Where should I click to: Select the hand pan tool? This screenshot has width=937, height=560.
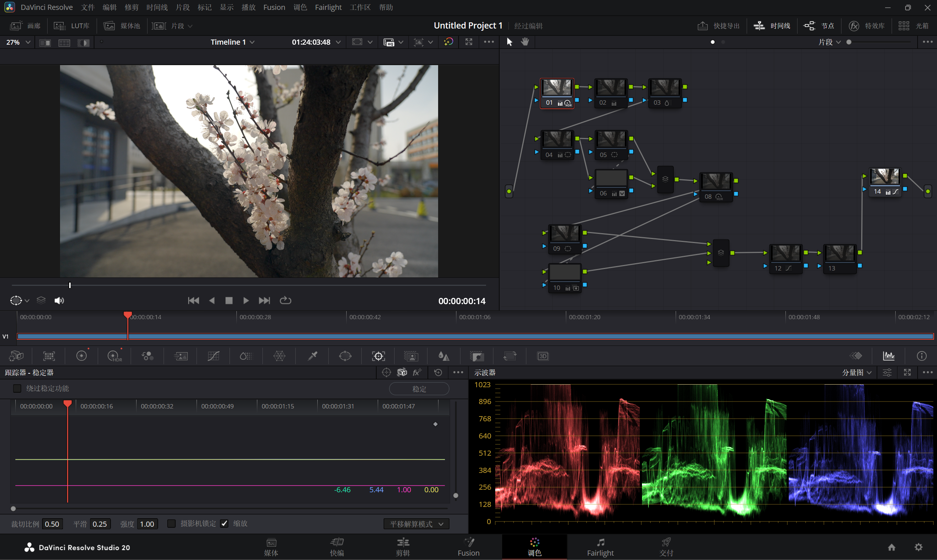525,42
